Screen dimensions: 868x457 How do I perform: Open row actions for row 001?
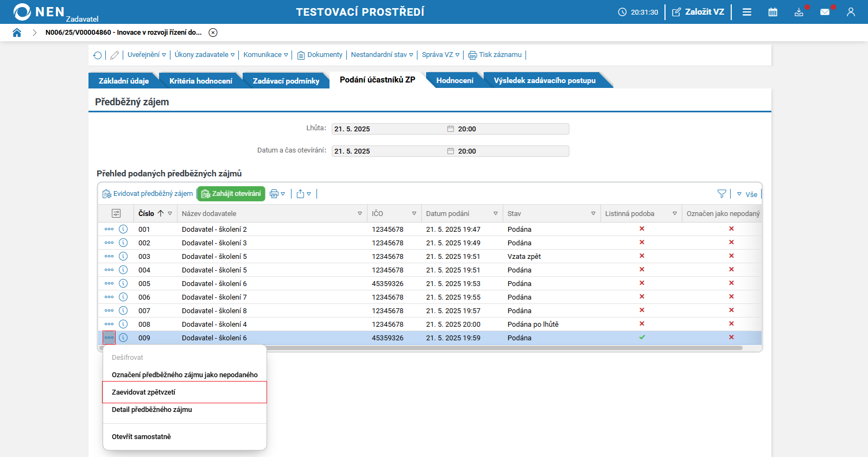pos(109,229)
